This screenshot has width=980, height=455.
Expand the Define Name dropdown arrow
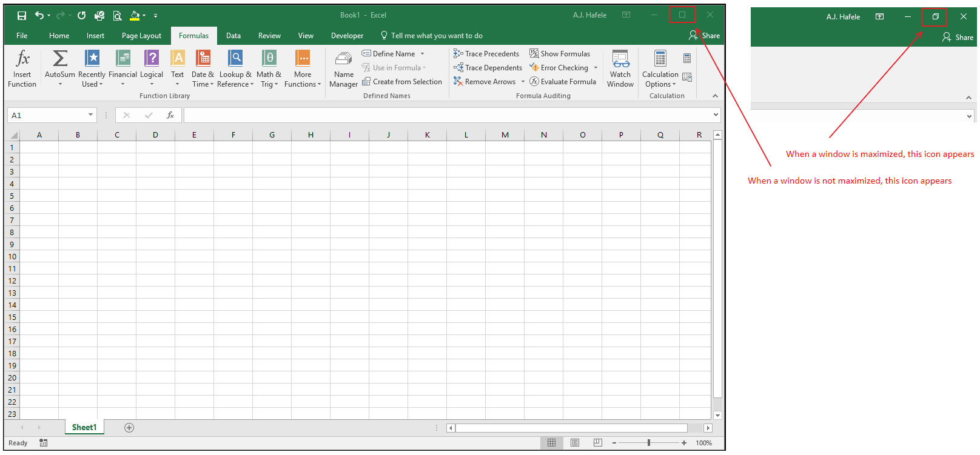click(x=423, y=54)
